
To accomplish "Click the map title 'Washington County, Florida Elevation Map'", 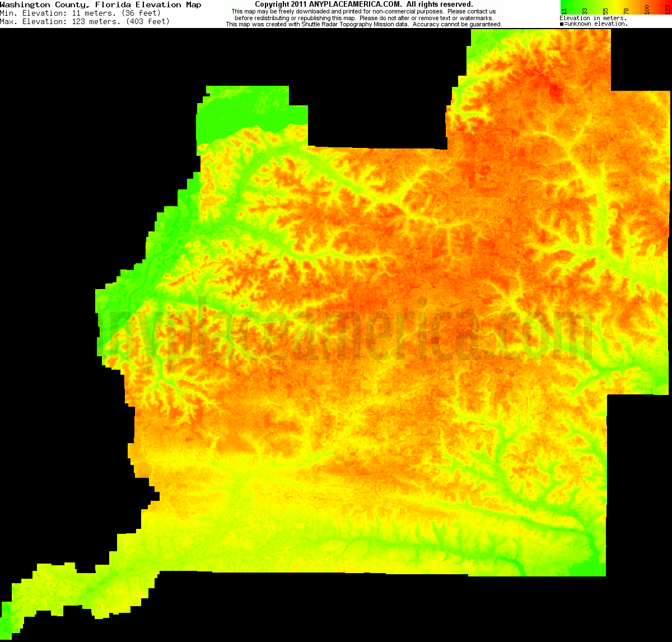I will (101, 4).
